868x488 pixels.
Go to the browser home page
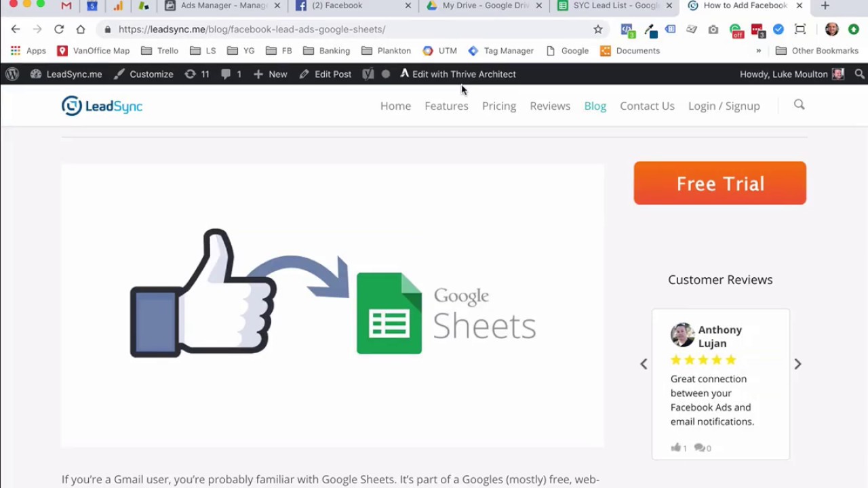click(81, 29)
